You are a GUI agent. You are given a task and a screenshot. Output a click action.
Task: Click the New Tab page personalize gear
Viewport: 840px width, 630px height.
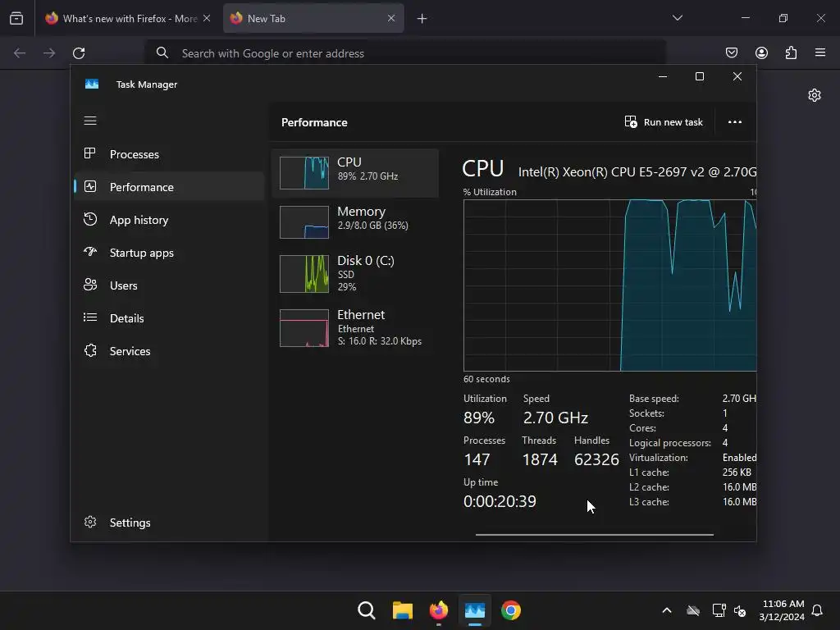pyautogui.click(x=815, y=95)
